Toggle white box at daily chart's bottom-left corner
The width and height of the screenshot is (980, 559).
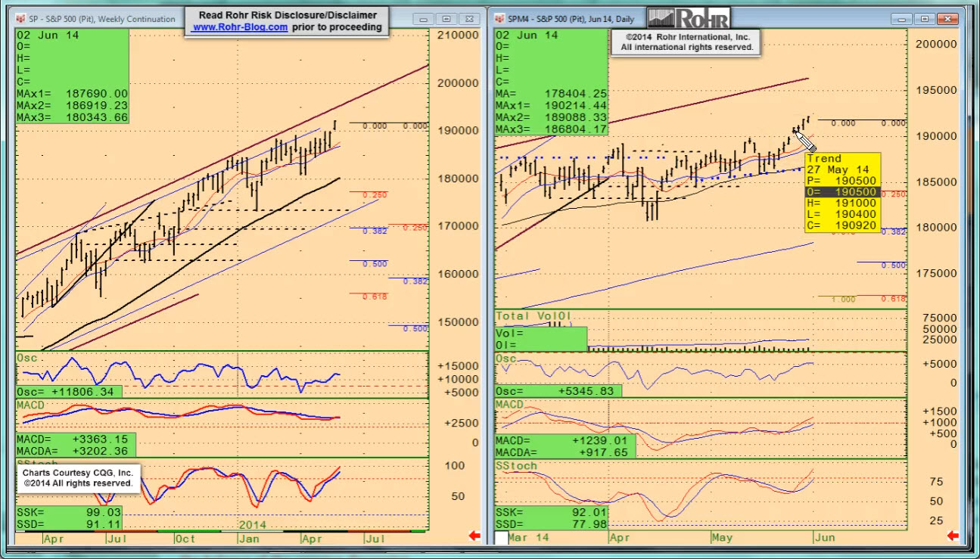click(x=502, y=538)
